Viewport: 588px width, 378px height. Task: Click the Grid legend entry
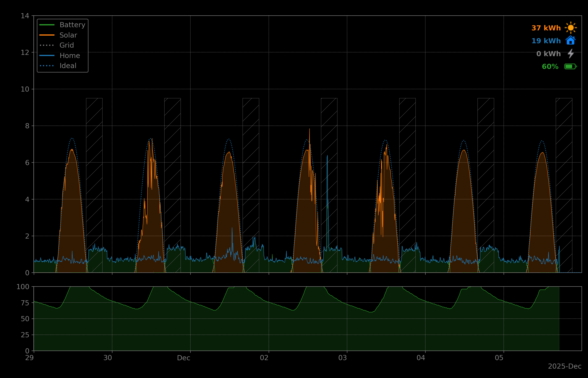pos(66,45)
